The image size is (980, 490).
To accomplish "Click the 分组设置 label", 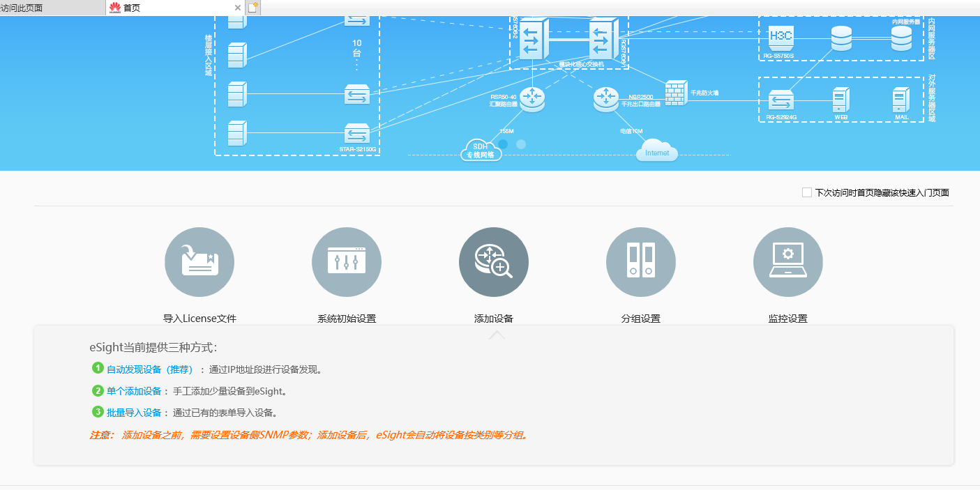I will click(x=641, y=319).
